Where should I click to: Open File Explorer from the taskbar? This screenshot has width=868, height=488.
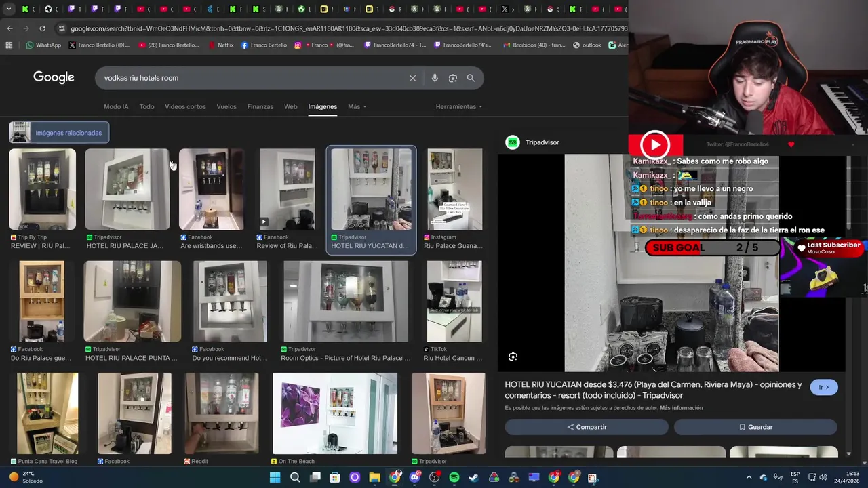point(374,477)
